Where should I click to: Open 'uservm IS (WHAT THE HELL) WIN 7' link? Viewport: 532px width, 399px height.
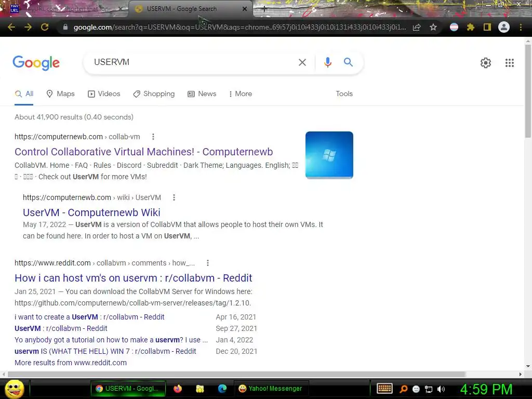pos(105,352)
